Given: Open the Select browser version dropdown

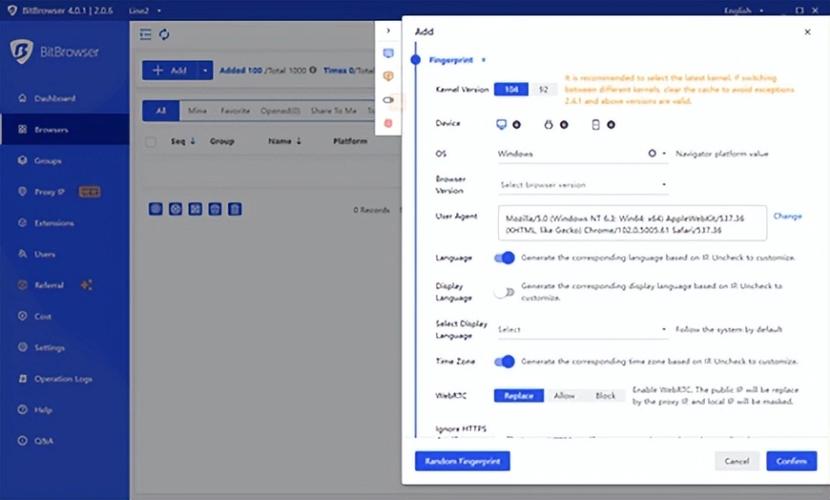Looking at the screenshot, I should [x=582, y=185].
